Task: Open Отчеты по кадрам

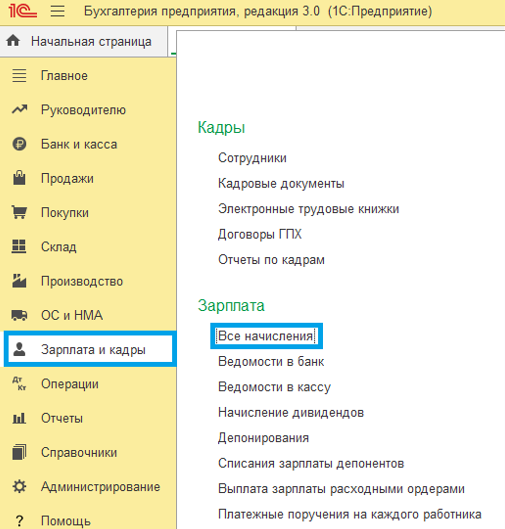Action: click(x=271, y=260)
